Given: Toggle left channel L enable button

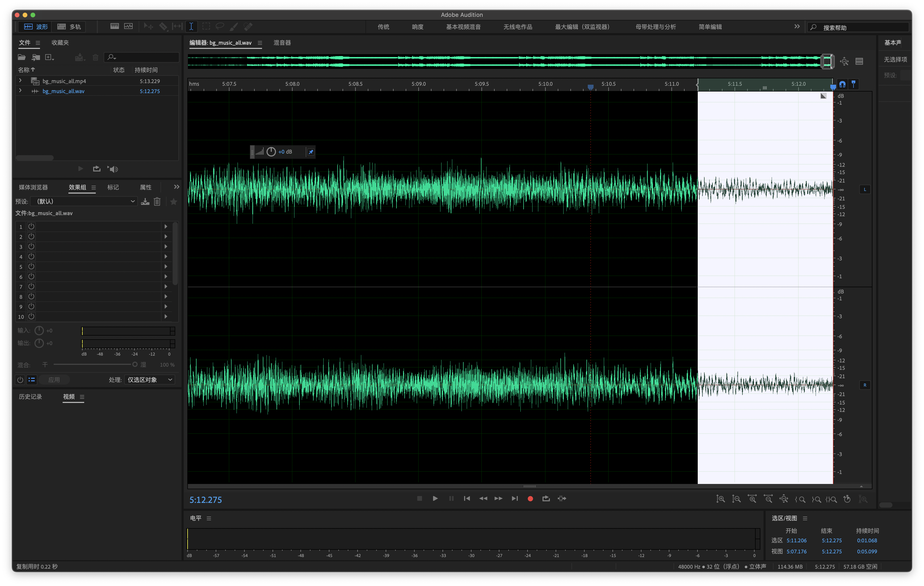Looking at the screenshot, I should coord(865,189).
